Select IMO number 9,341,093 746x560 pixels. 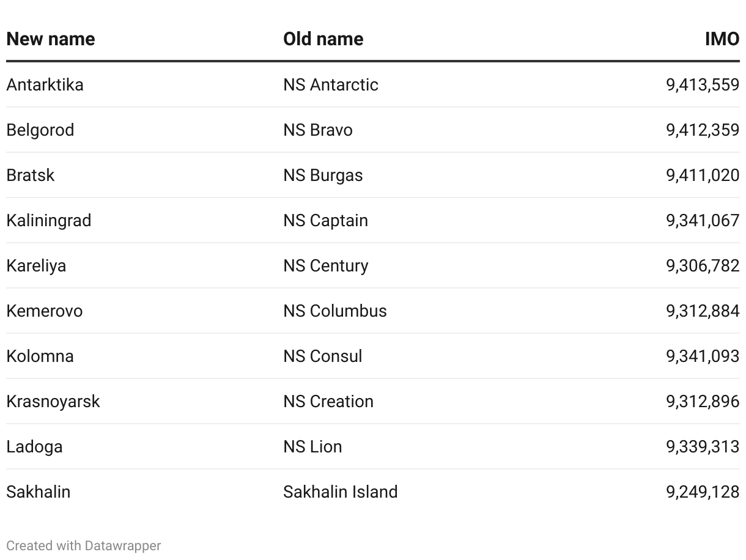(703, 356)
